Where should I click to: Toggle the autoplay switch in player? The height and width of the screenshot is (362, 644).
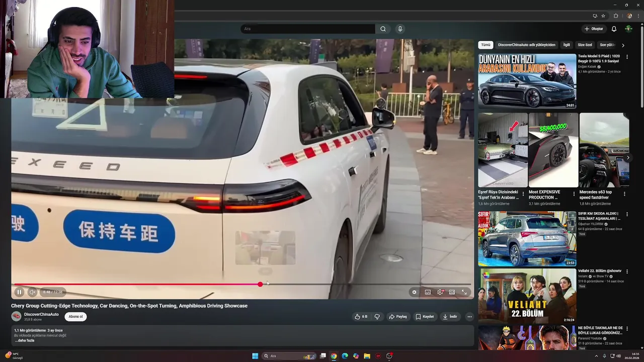pyautogui.click(x=414, y=292)
